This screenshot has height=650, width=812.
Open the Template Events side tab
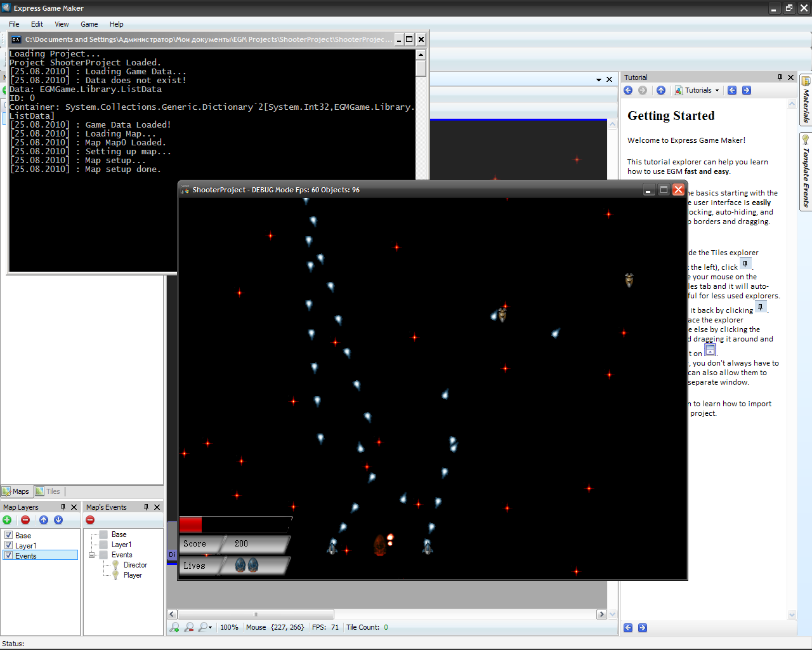click(806, 171)
